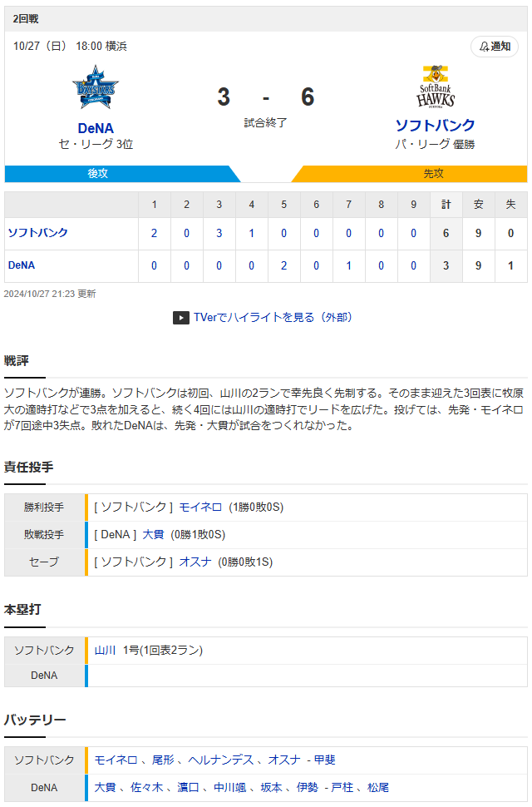This screenshot has height=807, width=532.
Task: Click SoftBank's 1st inning score of 2
Action: pyautogui.click(x=155, y=233)
